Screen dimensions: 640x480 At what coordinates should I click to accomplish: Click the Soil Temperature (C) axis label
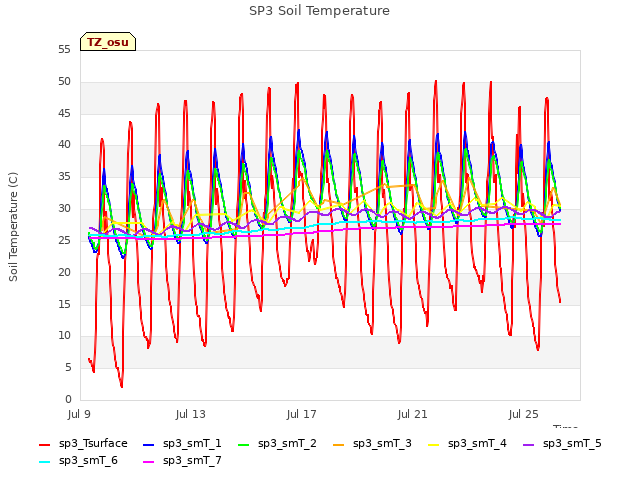[x=13, y=227]
